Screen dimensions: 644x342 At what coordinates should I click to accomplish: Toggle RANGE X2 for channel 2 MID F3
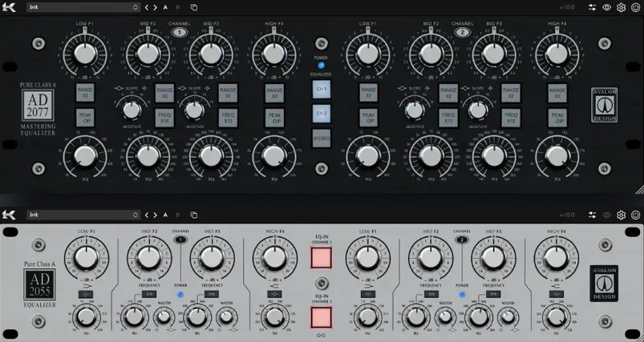511,93
